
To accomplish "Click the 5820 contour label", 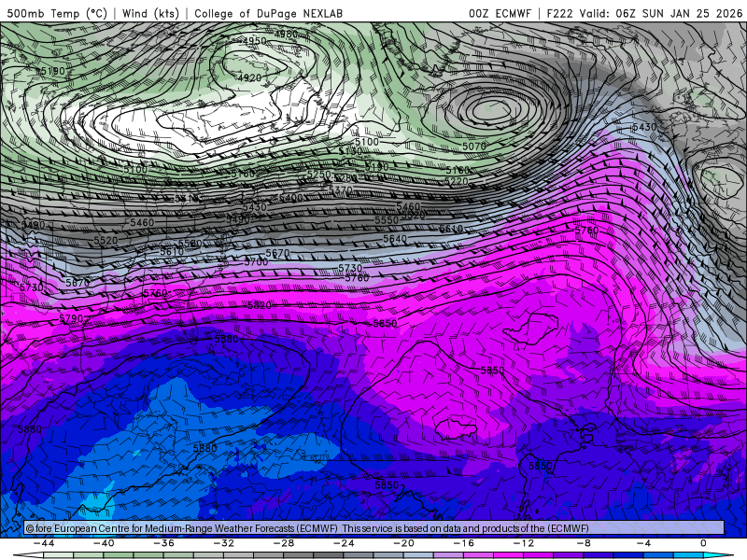I will click(x=260, y=305).
